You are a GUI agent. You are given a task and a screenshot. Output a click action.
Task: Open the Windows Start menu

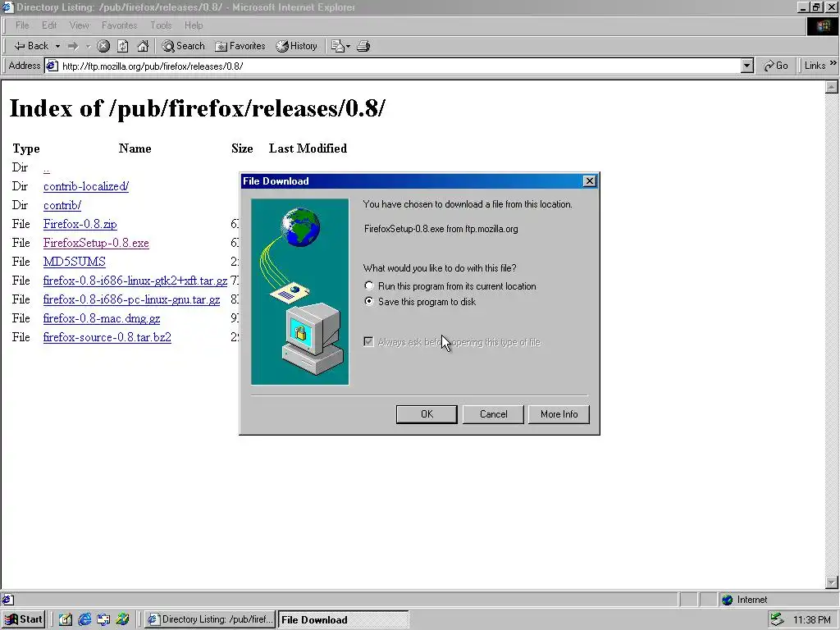pos(24,619)
